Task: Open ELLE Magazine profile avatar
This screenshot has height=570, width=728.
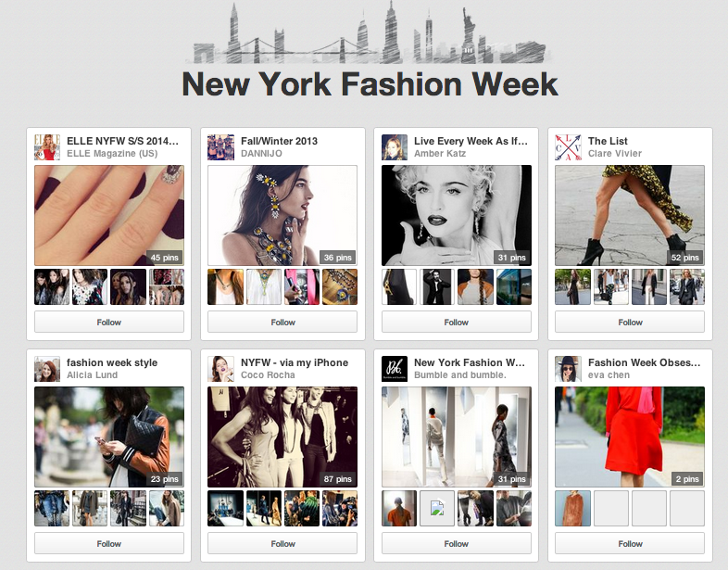Action: click(x=47, y=147)
